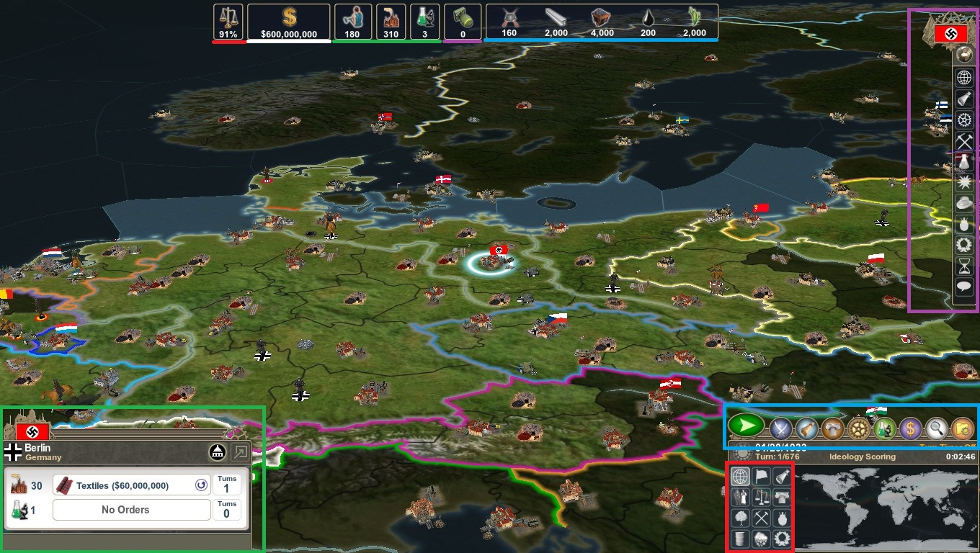Click the globe icon in right sidebar
Viewport: 980px width, 553px height.
click(964, 78)
